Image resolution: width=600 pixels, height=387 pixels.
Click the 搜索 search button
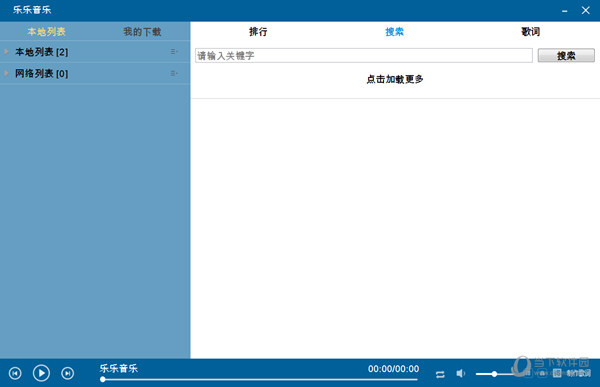point(566,56)
